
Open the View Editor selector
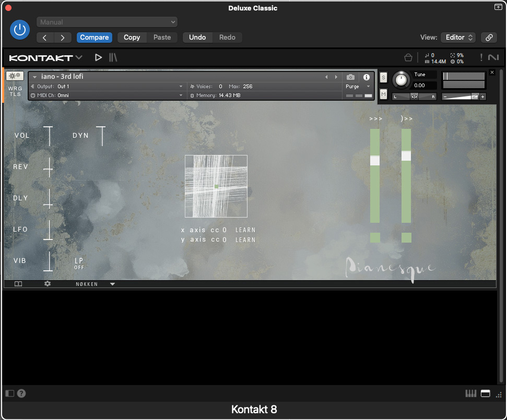[459, 38]
